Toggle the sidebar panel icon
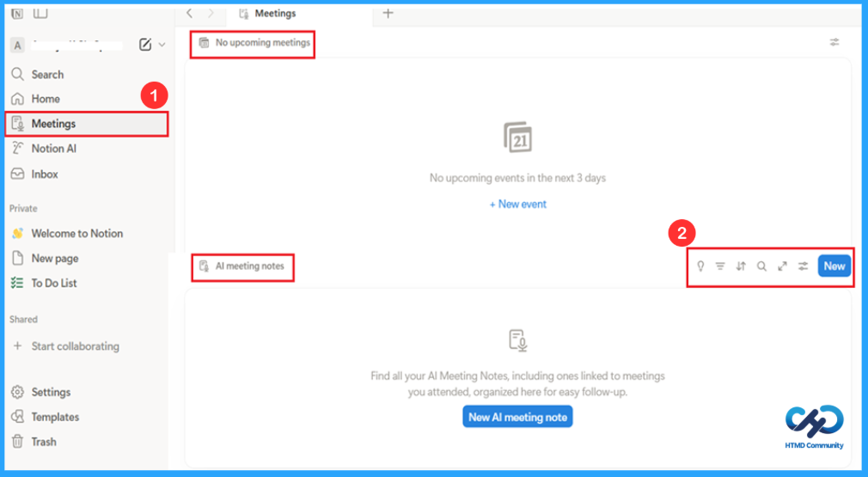Viewport: 868px width, 477px height. 40,13
